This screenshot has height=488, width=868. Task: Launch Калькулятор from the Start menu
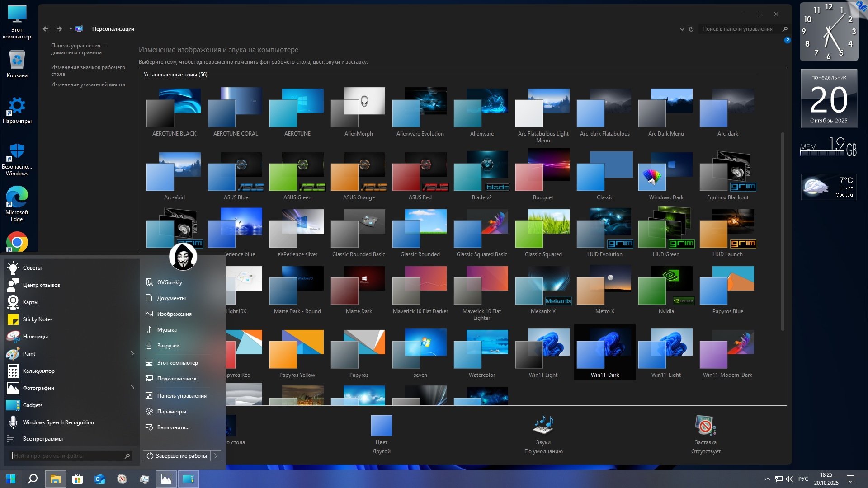pyautogui.click(x=38, y=371)
